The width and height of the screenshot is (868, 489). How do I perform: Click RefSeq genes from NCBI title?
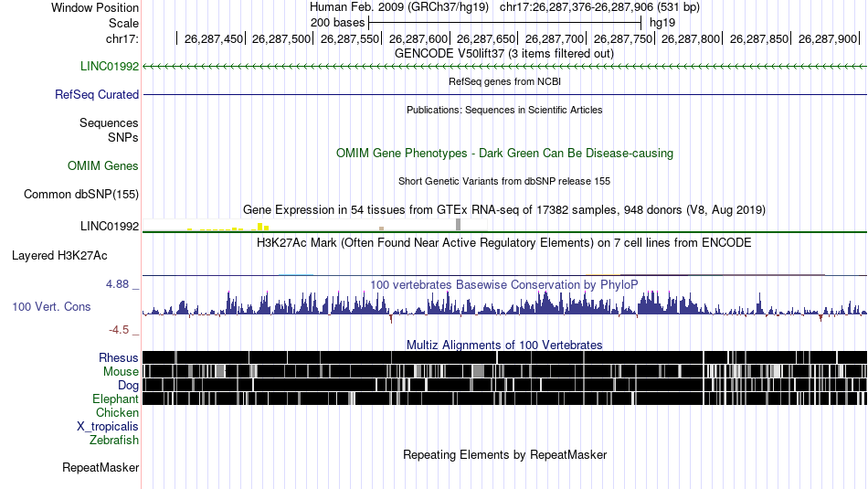point(505,81)
